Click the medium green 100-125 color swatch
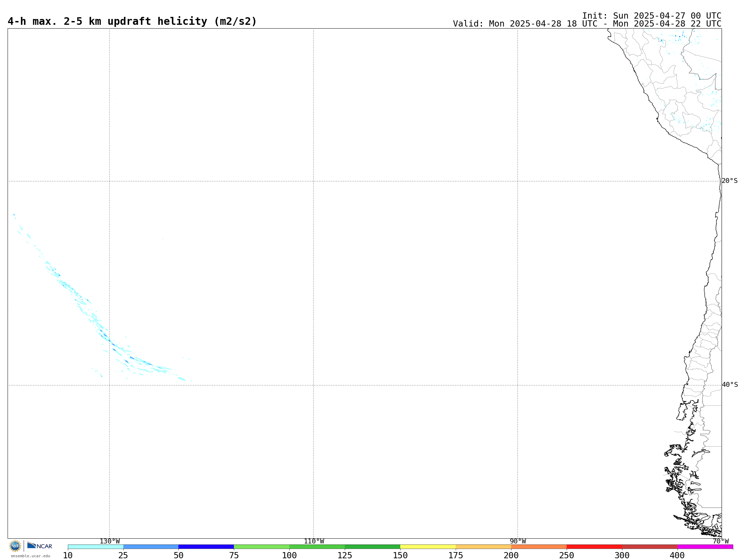The width and height of the screenshot is (744, 560). pyautogui.click(x=317, y=547)
